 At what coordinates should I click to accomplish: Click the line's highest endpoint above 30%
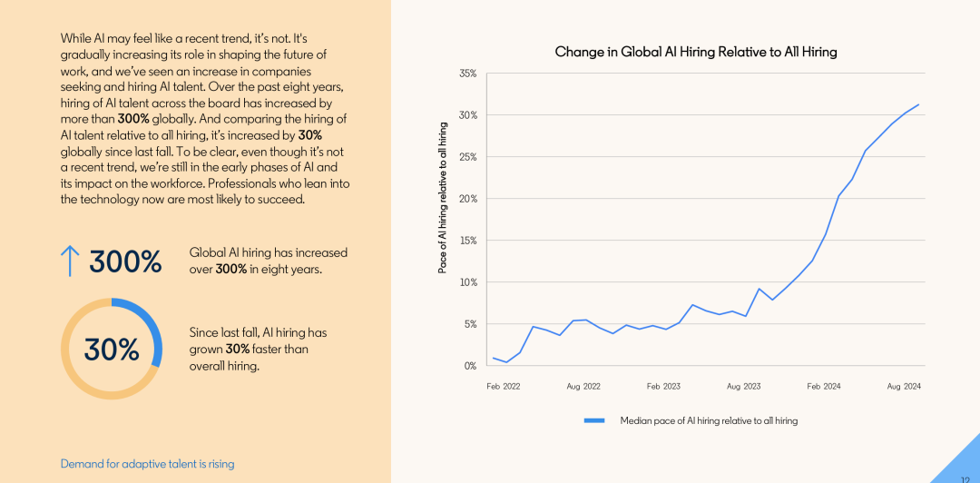click(918, 105)
